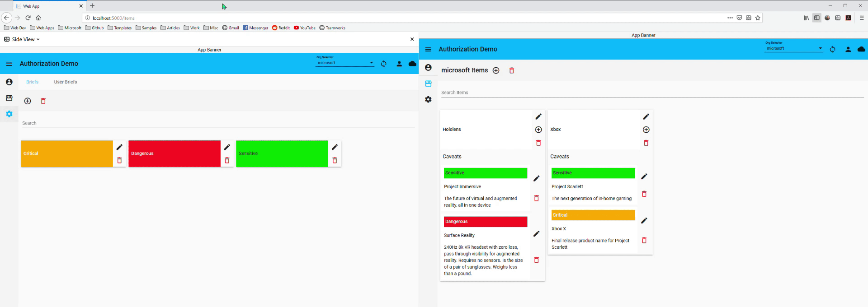
Task: Edit Xbox X caveat
Action: click(x=644, y=220)
